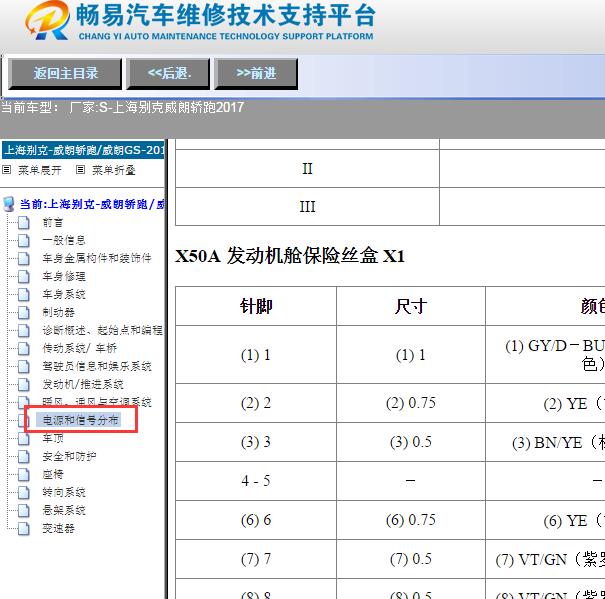Click the page icon beside 制动器
This screenshot has height=599, width=605.
(24, 312)
